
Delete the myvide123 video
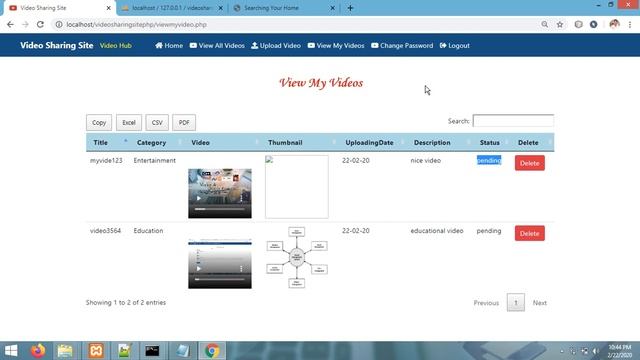click(x=530, y=163)
